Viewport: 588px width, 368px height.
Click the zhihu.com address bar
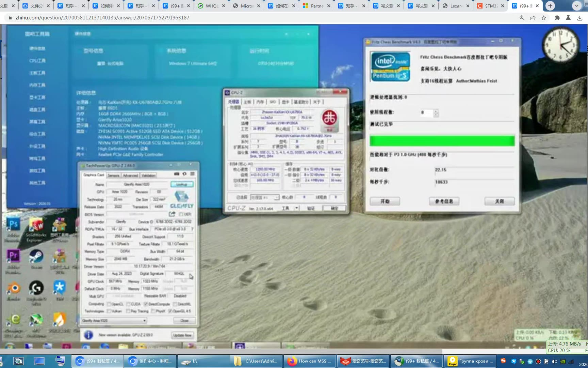(262, 18)
